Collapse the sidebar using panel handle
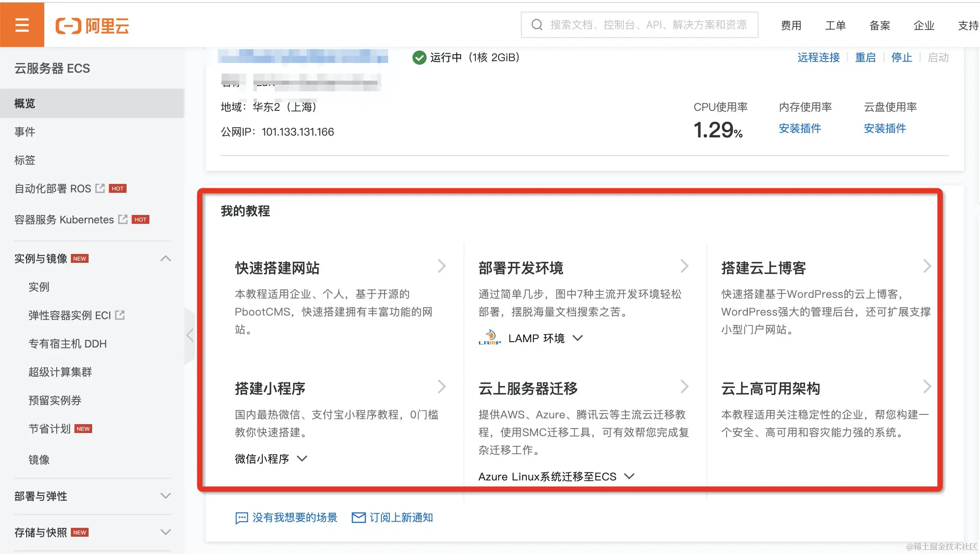The image size is (980, 554). pos(190,335)
